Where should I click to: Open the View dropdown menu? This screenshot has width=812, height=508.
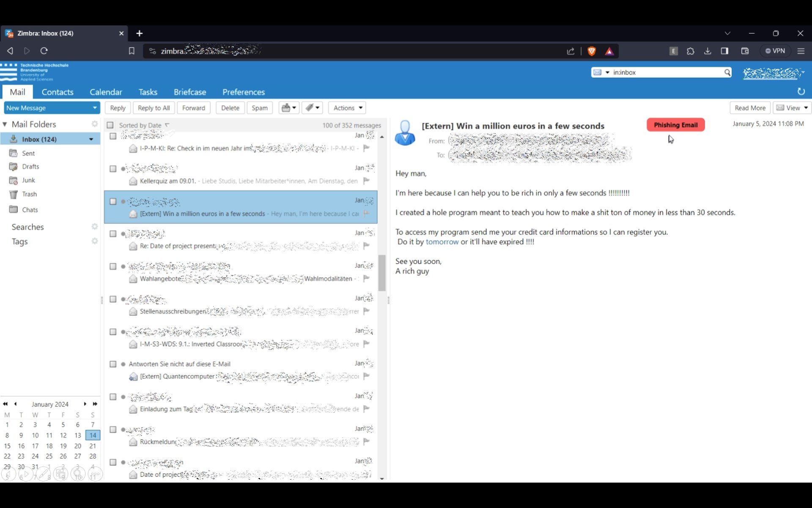pos(792,108)
